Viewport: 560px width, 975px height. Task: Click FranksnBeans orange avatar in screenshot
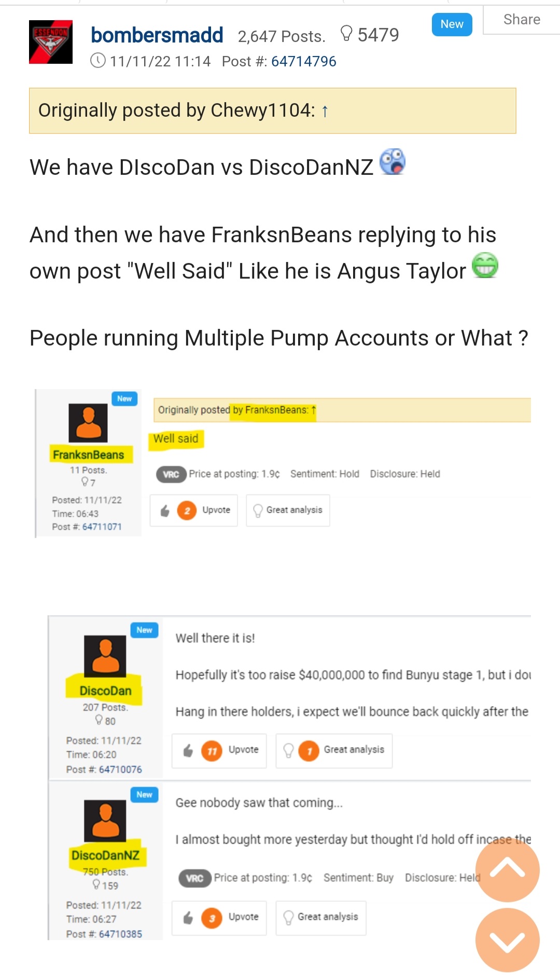[x=88, y=422]
